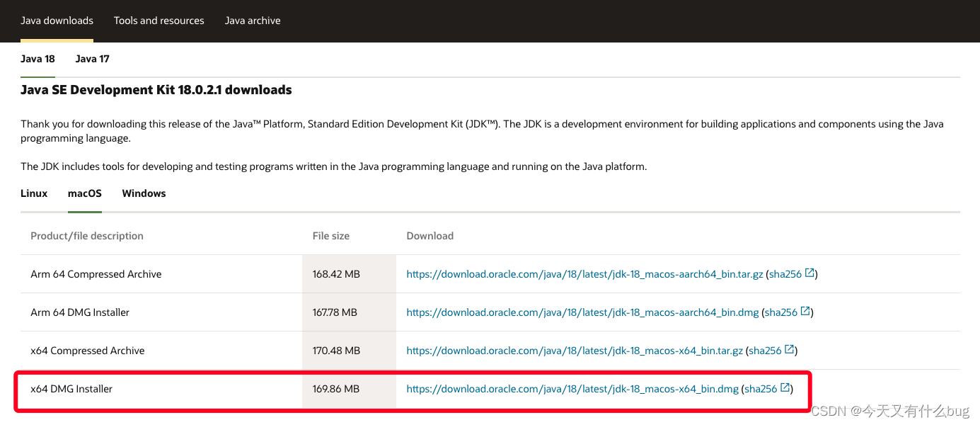Open the Java downloads tab
This screenshot has height=425, width=980.
click(57, 21)
